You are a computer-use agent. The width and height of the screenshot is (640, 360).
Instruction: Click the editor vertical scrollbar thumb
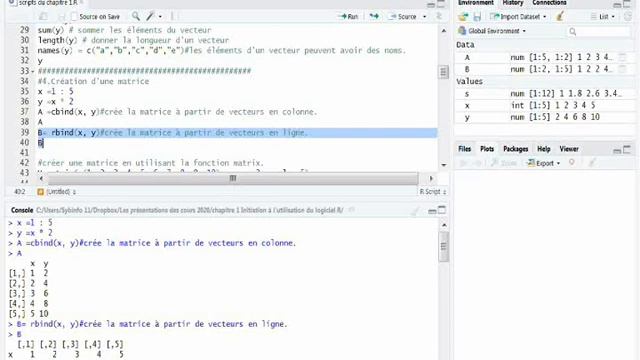coord(443,72)
